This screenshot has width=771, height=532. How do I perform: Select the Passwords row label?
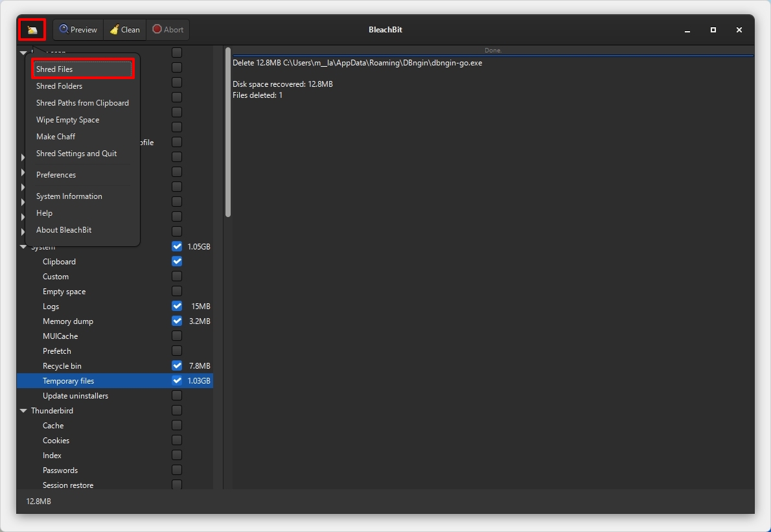[60, 470]
